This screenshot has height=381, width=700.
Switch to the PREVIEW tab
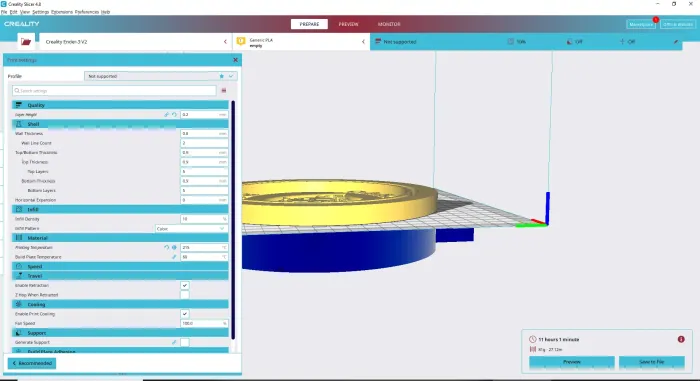348,24
